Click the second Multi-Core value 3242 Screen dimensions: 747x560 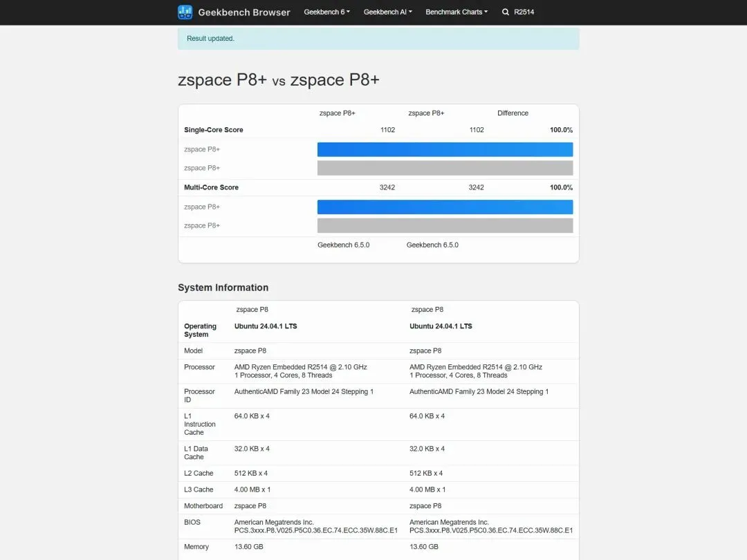click(476, 187)
